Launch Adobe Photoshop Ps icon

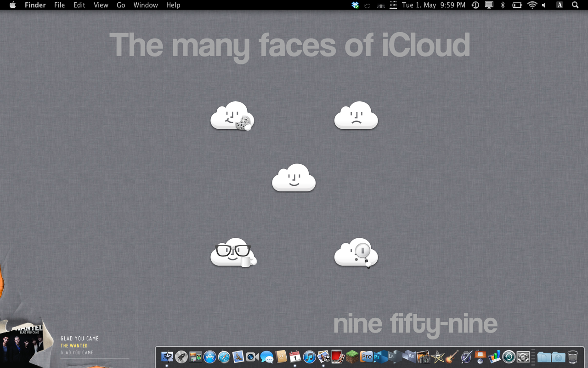[380, 356]
